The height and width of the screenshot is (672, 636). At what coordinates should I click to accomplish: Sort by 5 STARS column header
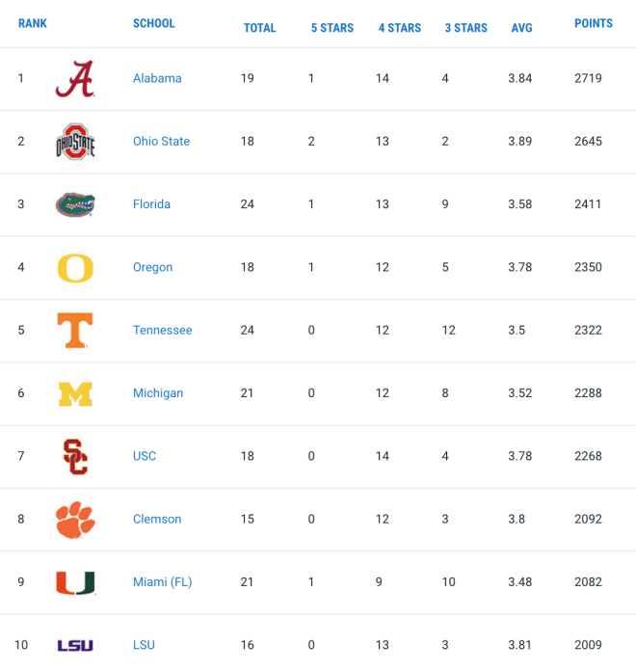point(332,28)
